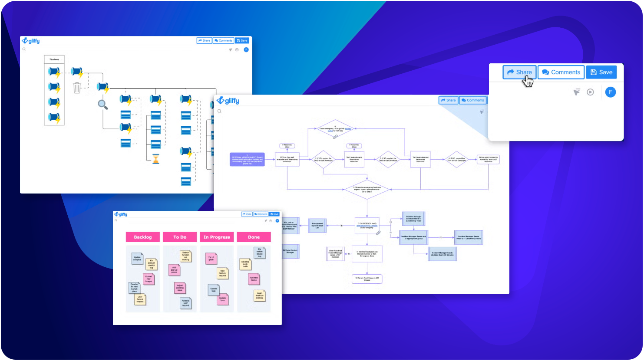The image size is (644, 361).
Task: Select the magnifying glass shape in pipeline diagram
Action: pyautogui.click(x=102, y=104)
